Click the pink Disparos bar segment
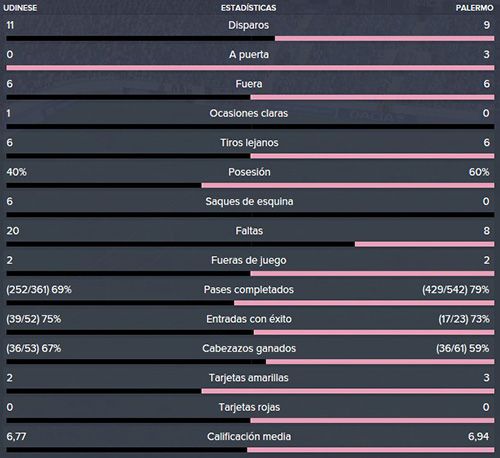Viewport: 500px width, 458px height. click(385, 39)
